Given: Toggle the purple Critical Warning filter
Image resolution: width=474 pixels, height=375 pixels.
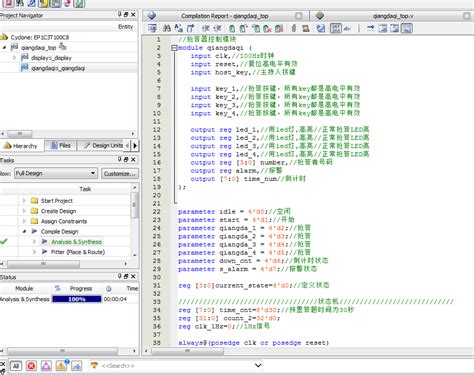Looking at the screenshot, I should click(46, 366).
